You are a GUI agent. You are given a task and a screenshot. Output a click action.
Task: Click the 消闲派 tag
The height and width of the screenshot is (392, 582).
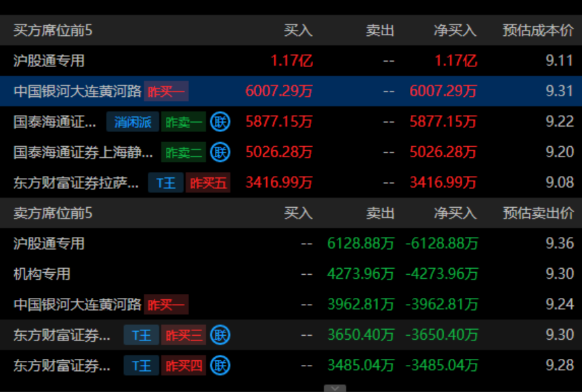tap(133, 122)
